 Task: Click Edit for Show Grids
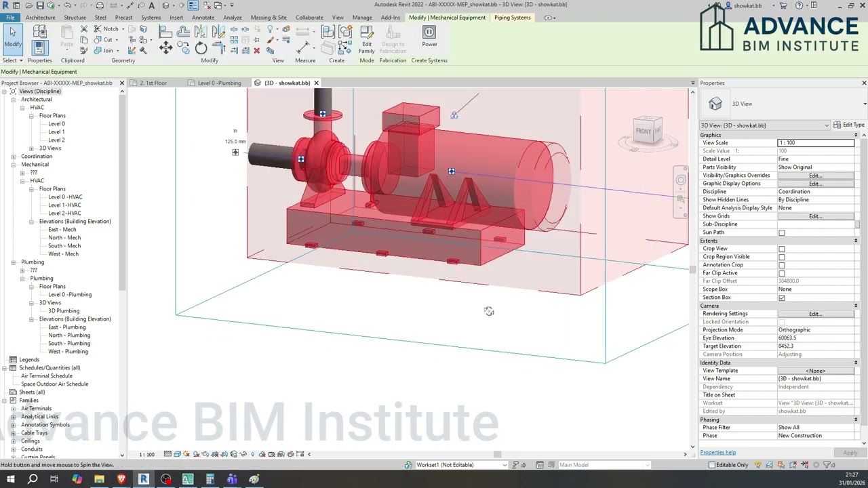tap(815, 216)
